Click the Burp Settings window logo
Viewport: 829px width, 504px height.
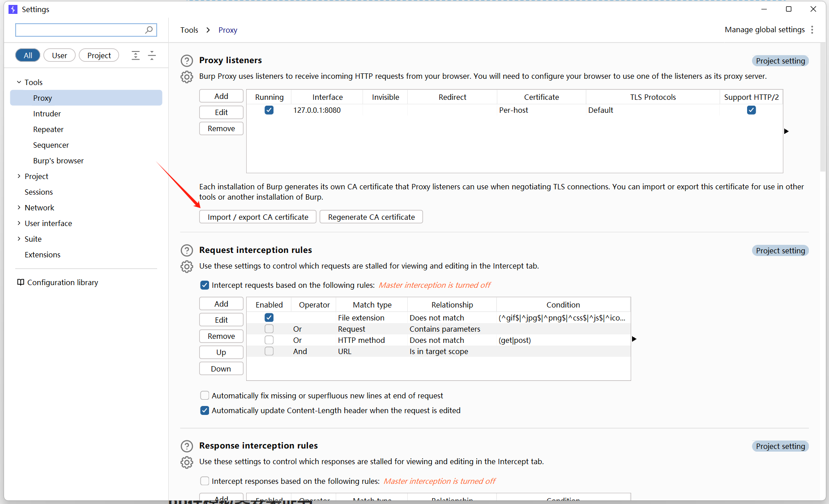click(x=13, y=9)
